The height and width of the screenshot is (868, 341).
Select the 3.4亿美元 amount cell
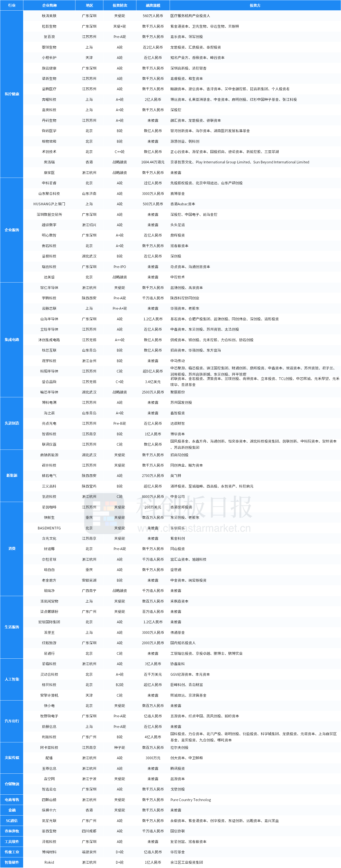point(153,382)
